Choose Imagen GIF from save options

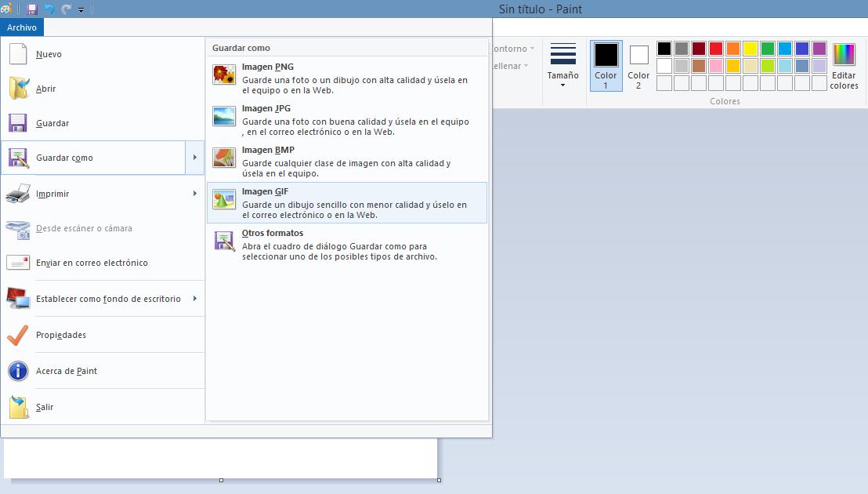(x=346, y=202)
